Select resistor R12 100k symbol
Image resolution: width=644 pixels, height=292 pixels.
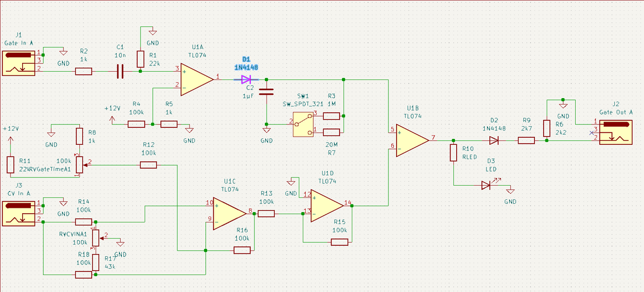[148, 165]
